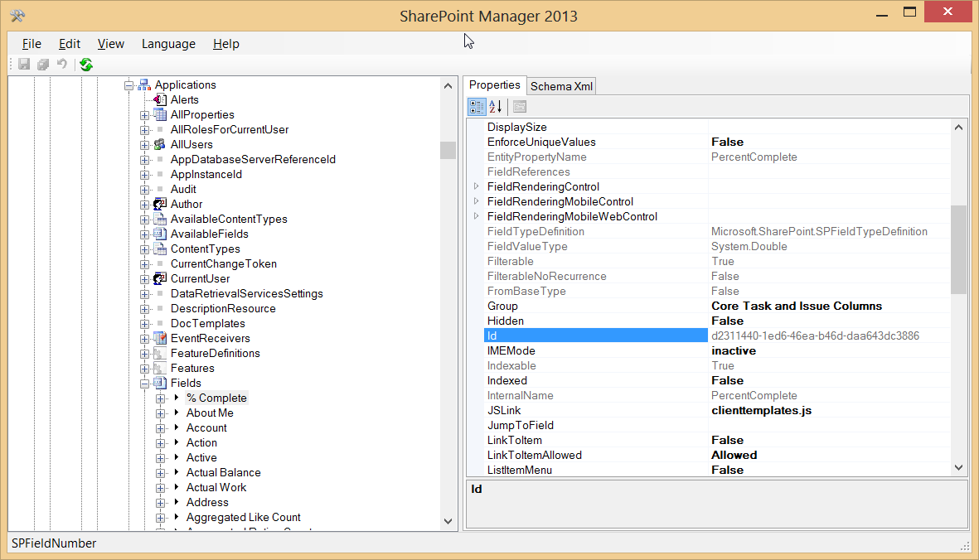Select the Hidden property row
Screen dimensions: 979x560
click(717, 321)
